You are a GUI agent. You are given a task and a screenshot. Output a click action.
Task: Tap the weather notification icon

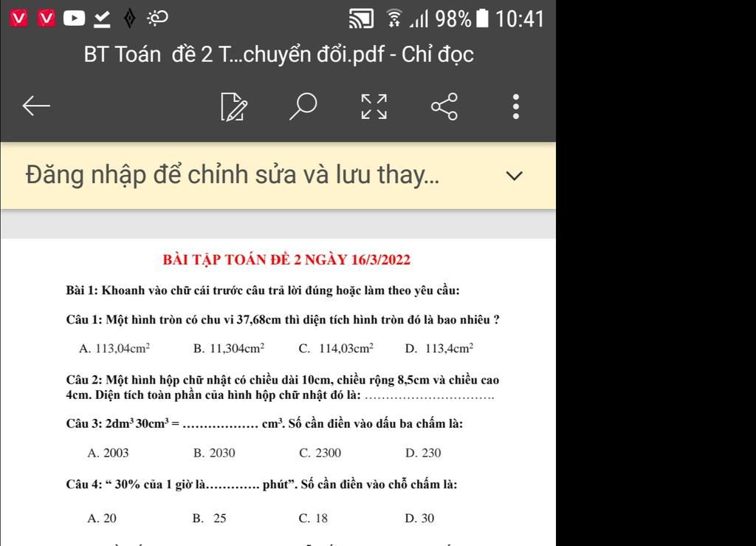tap(158, 18)
